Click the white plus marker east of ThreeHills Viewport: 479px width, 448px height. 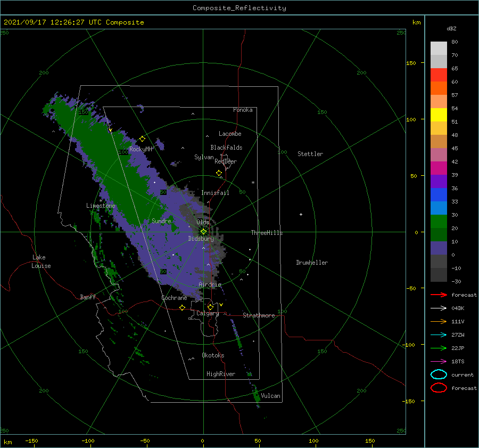pos(301,214)
